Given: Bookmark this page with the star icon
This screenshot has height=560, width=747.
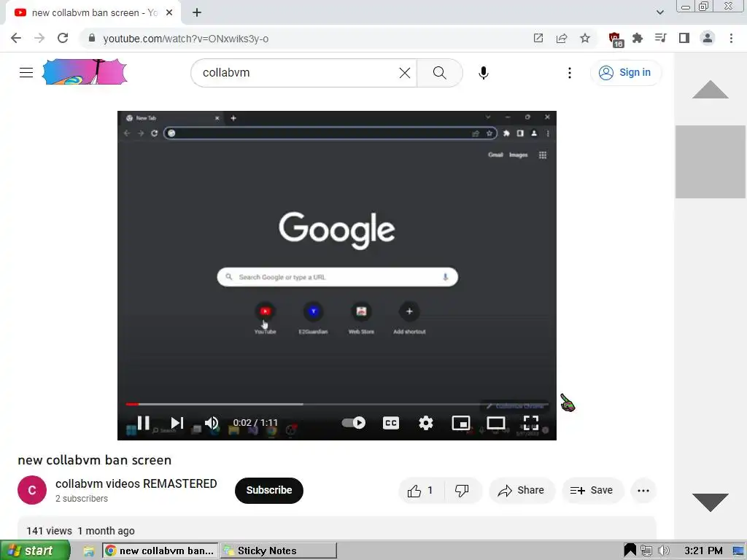Looking at the screenshot, I should 585,38.
